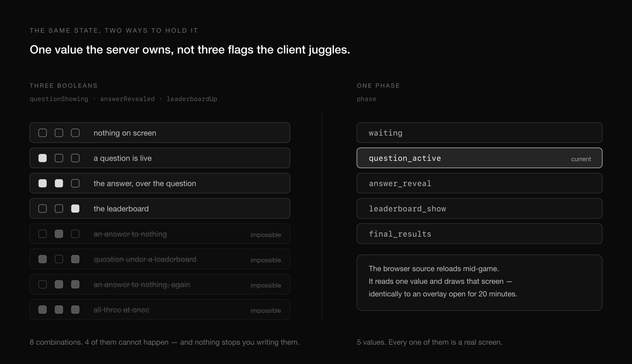This screenshot has height=364, width=632.
Task: Toggle second checkbox in 'the answer, over the question' row
Action: (59, 183)
